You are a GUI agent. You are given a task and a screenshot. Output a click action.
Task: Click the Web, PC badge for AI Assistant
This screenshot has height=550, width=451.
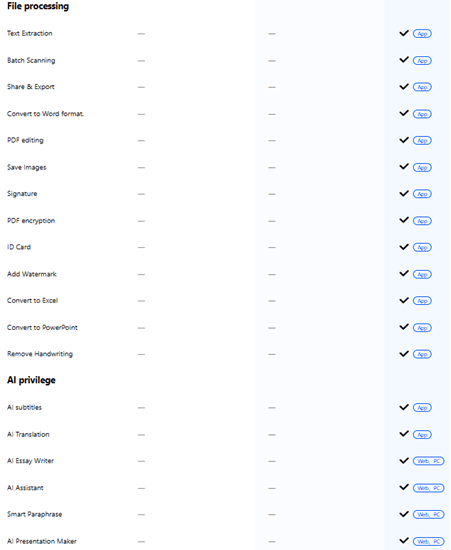[429, 488]
